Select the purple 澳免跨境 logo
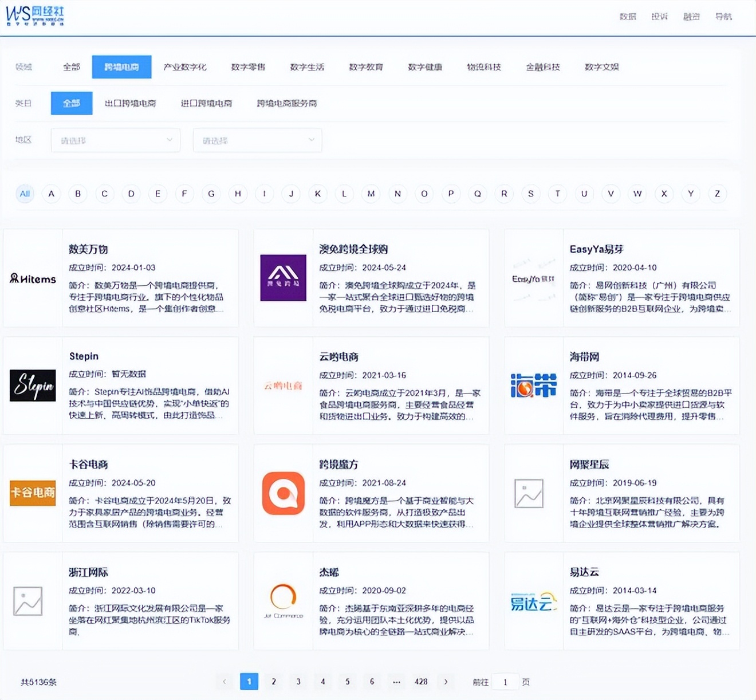 pos(283,278)
